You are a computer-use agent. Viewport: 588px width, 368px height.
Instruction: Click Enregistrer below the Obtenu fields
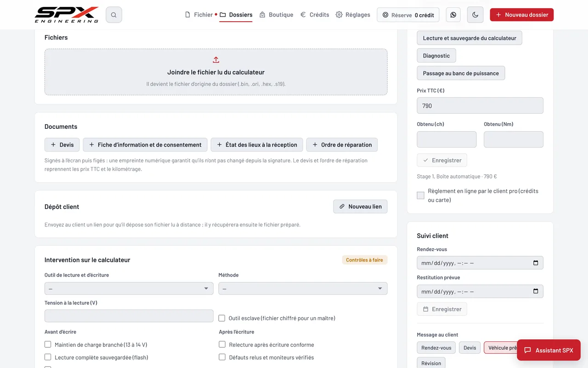[442, 160]
